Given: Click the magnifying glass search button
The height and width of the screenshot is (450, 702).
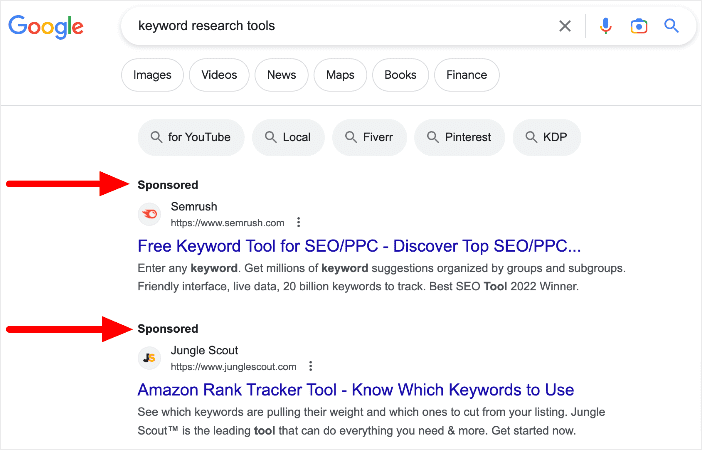Looking at the screenshot, I should click(672, 26).
